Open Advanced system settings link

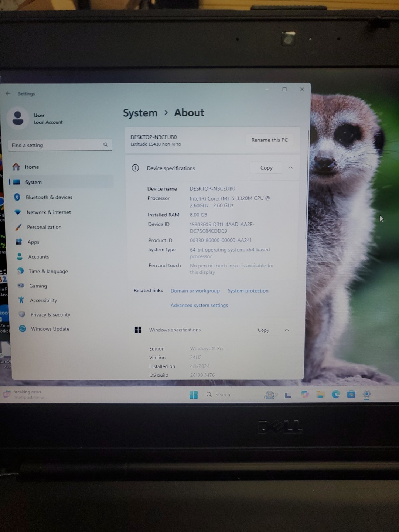199,305
